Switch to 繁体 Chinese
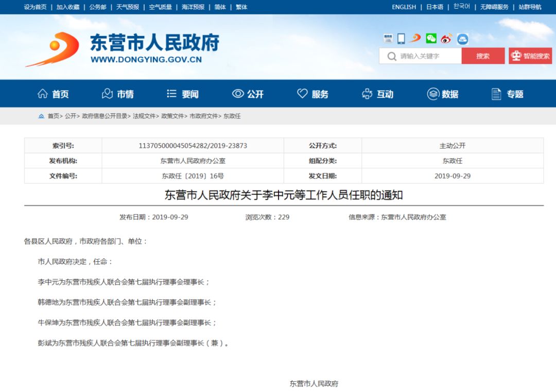Image resolution: width=556 pixels, height=392 pixels. click(x=241, y=7)
